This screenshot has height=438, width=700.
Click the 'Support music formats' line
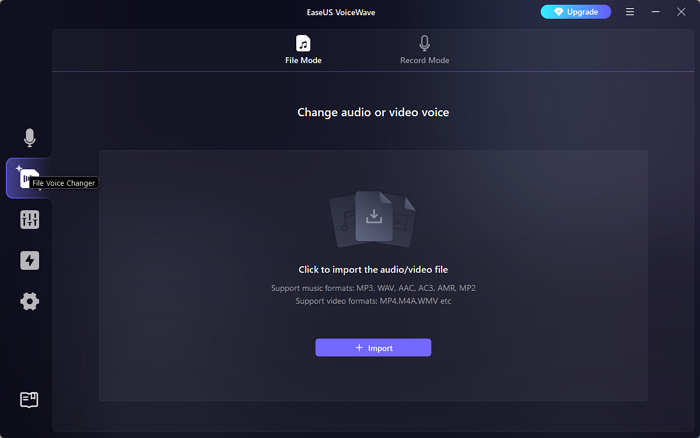tap(373, 288)
